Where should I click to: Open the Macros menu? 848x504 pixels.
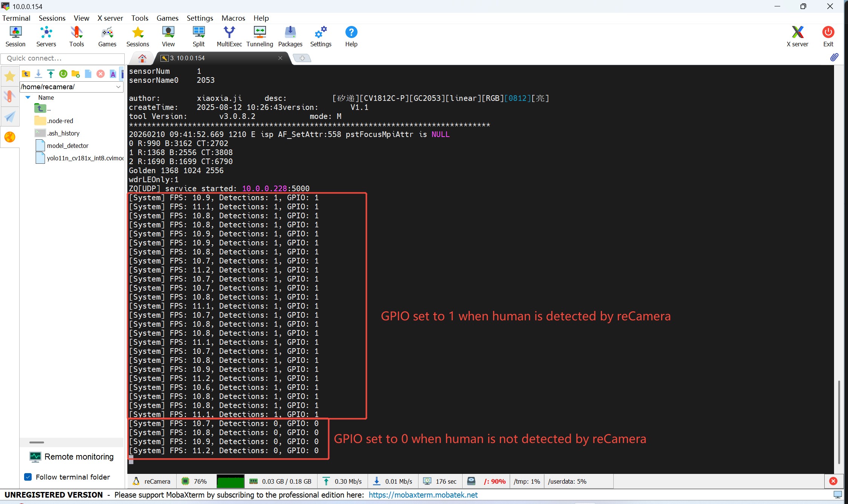pos(233,18)
